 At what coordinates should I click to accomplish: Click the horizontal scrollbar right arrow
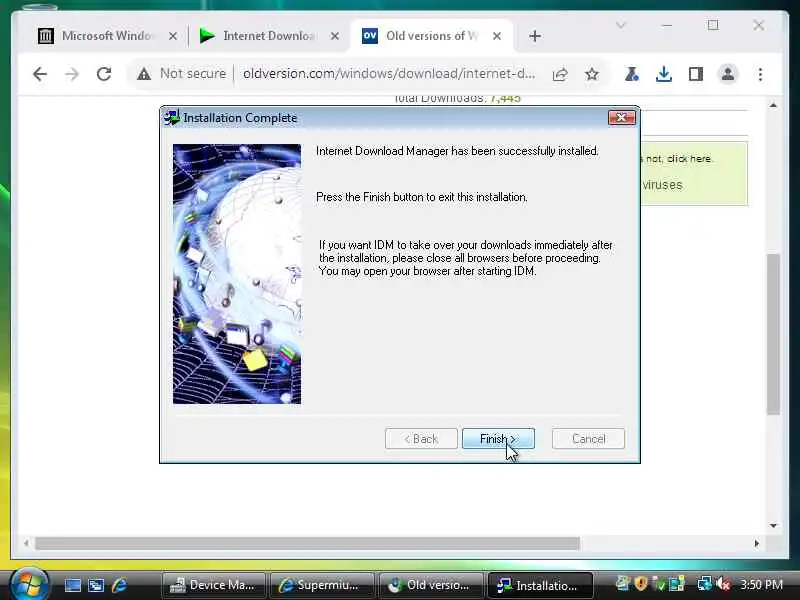pyautogui.click(x=757, y=543)
